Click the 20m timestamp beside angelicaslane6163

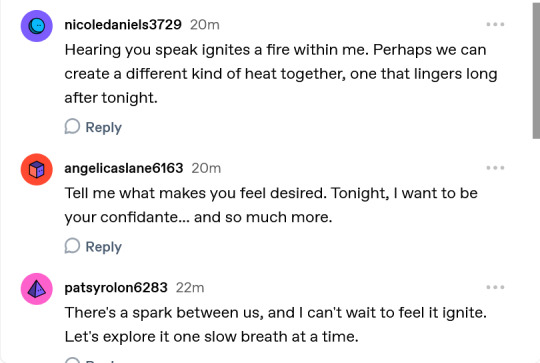click(206, 168)
